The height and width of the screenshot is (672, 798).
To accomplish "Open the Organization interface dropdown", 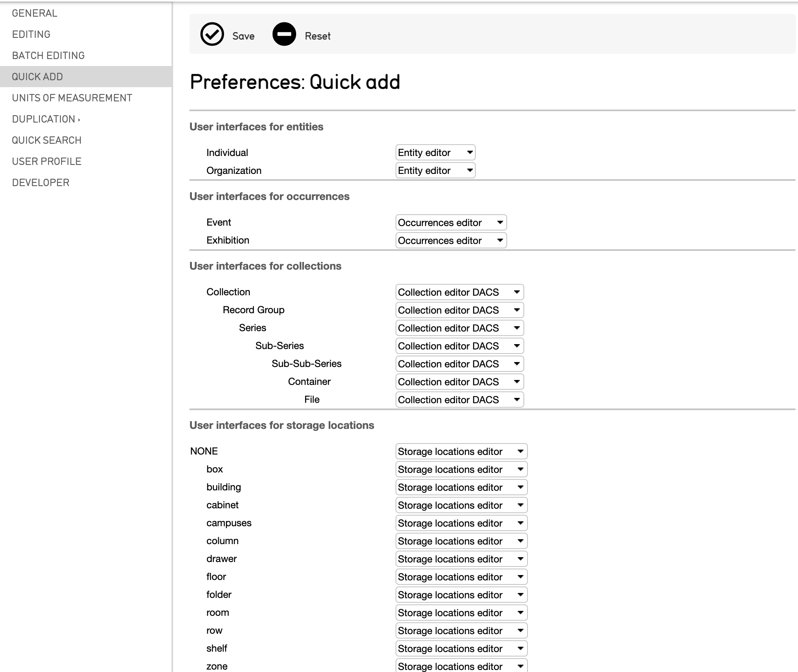I will pos(435,171).
